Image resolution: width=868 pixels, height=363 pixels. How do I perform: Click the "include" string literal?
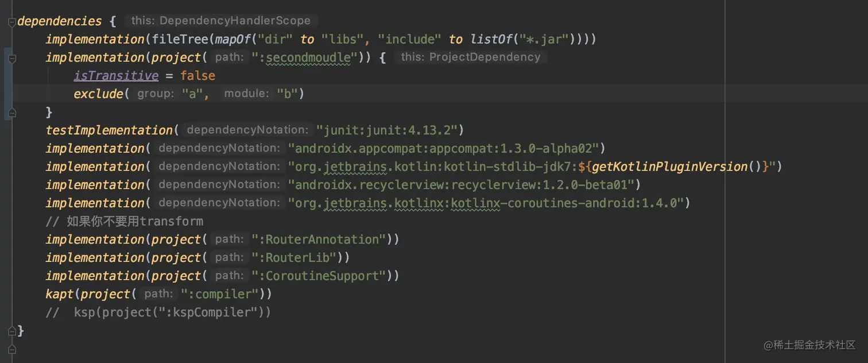[x=410, y=39]
